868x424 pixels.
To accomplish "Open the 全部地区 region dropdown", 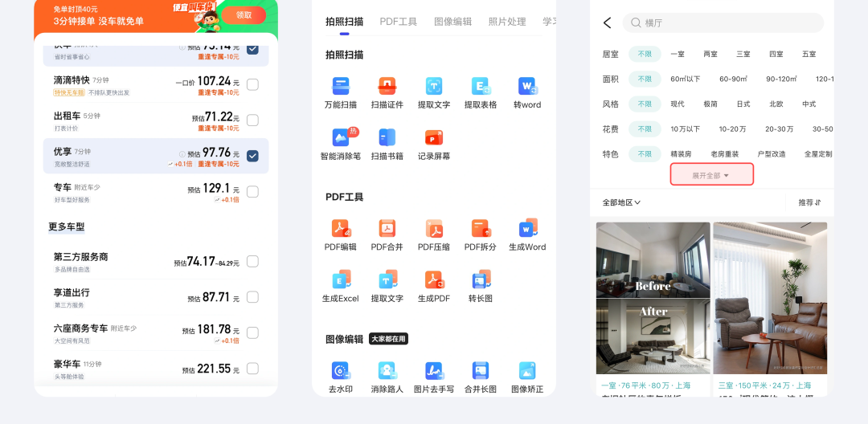I will (x=621, y=202).
